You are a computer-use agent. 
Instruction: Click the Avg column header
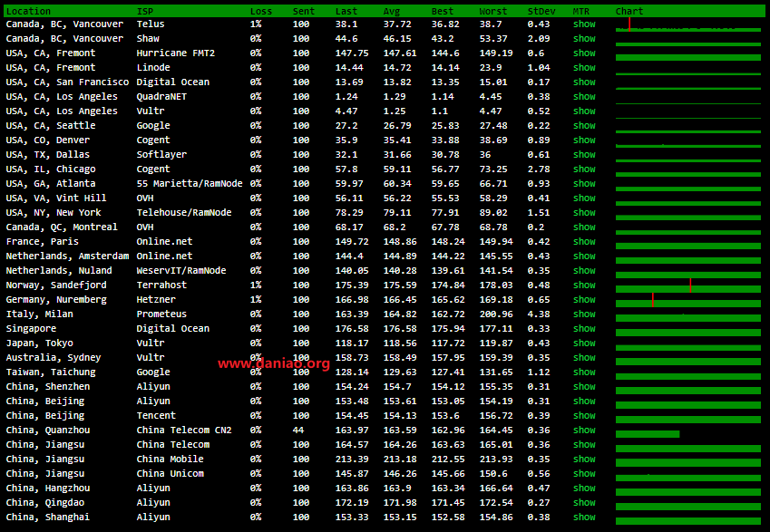[x=392, y=11]
